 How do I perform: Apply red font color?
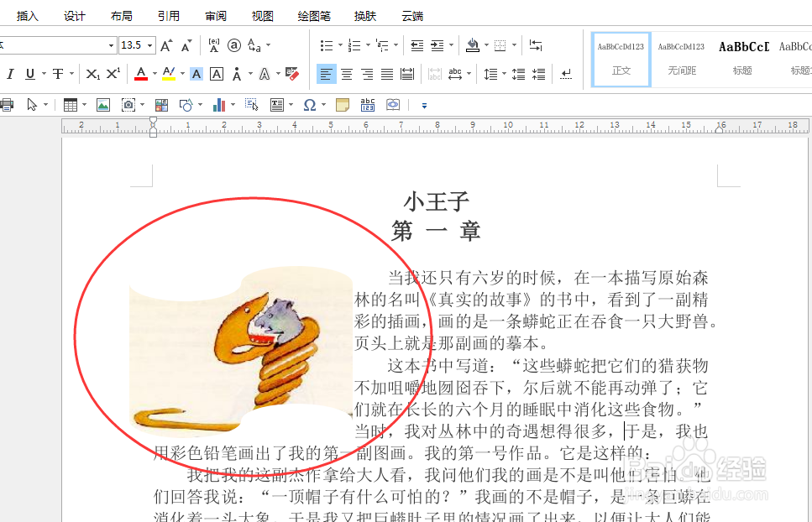point(141,74)
